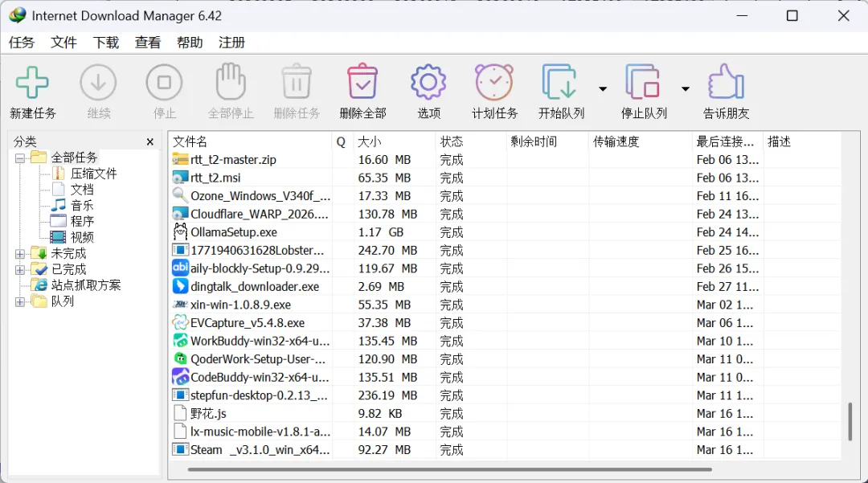The width and height of the screenshot is (868, 483).
Task: Open the 注册 menu
Action: point(232,43)
